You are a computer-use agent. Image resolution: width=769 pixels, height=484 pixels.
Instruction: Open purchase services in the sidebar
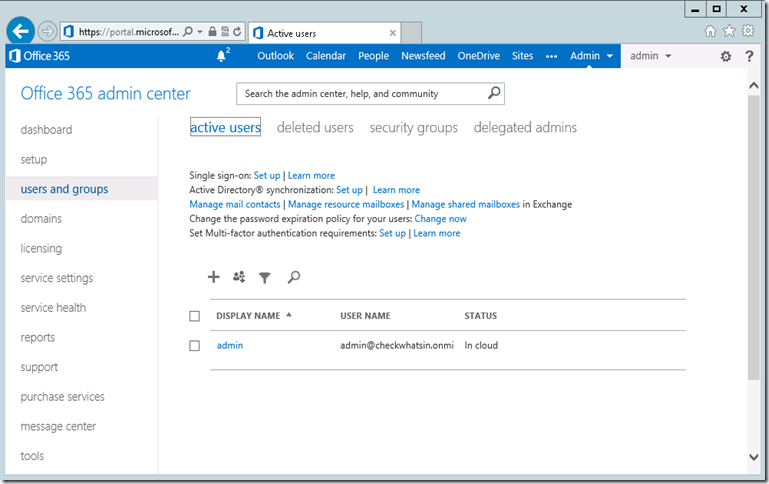(x=62, y=397)
